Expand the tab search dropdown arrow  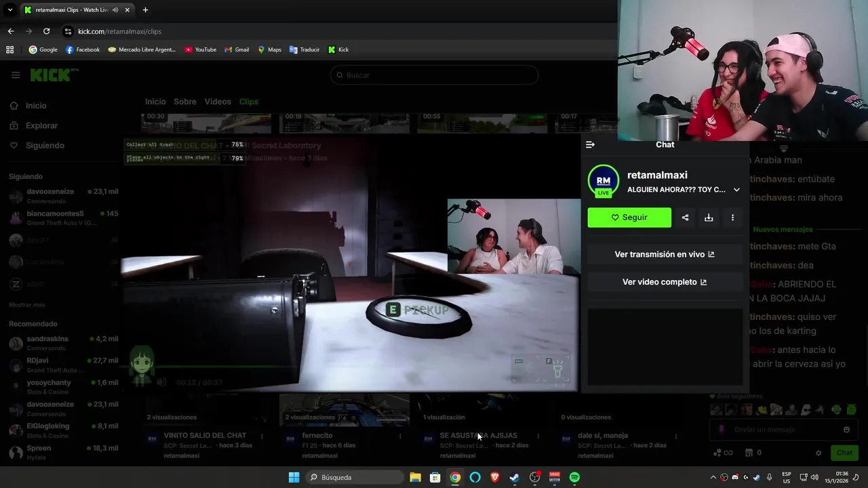coord(9,10)
